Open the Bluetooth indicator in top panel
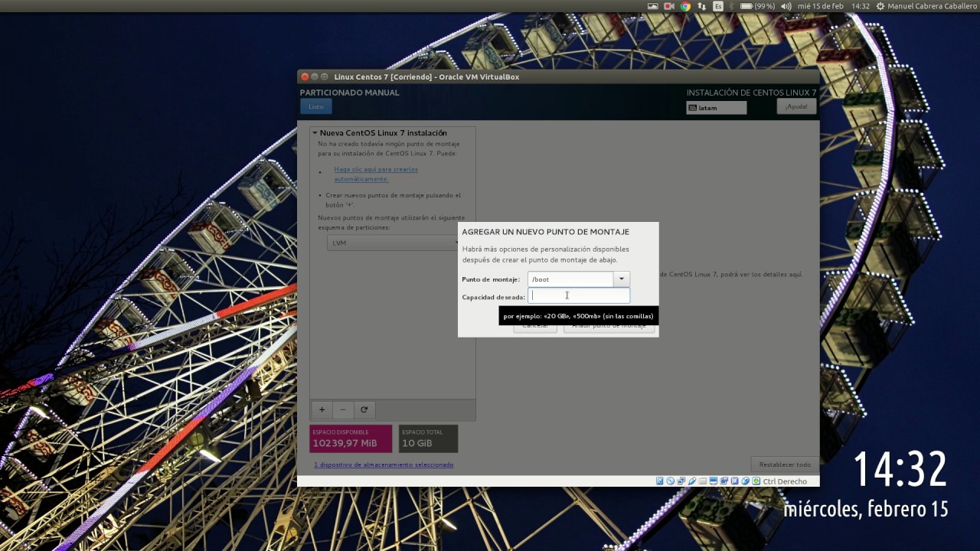Screen dimensions: 980x551 731,6
